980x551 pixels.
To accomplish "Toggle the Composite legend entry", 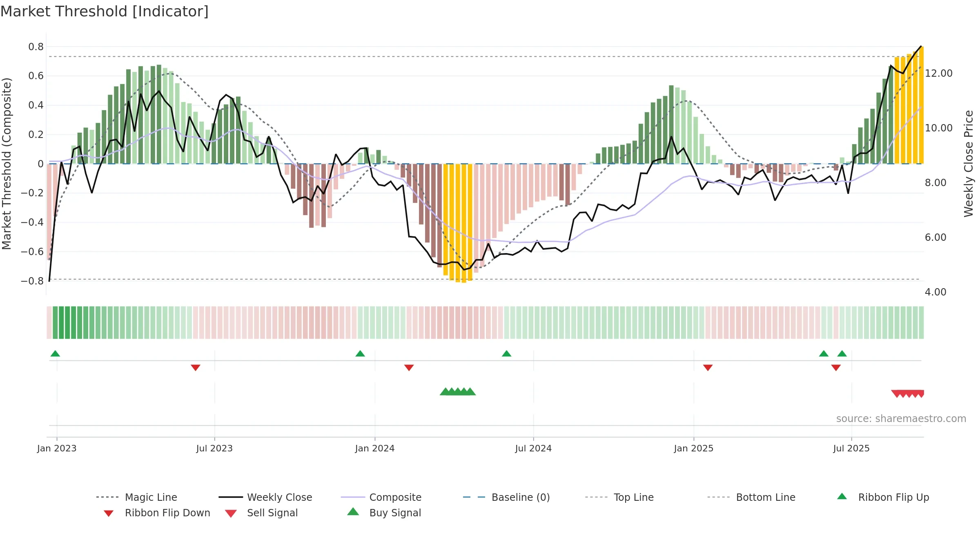I will pos(381,497).
